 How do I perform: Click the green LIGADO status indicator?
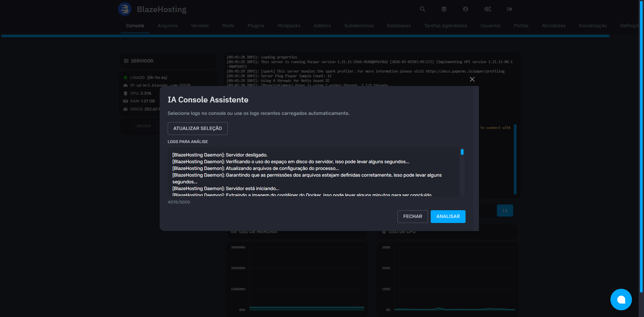125,77
